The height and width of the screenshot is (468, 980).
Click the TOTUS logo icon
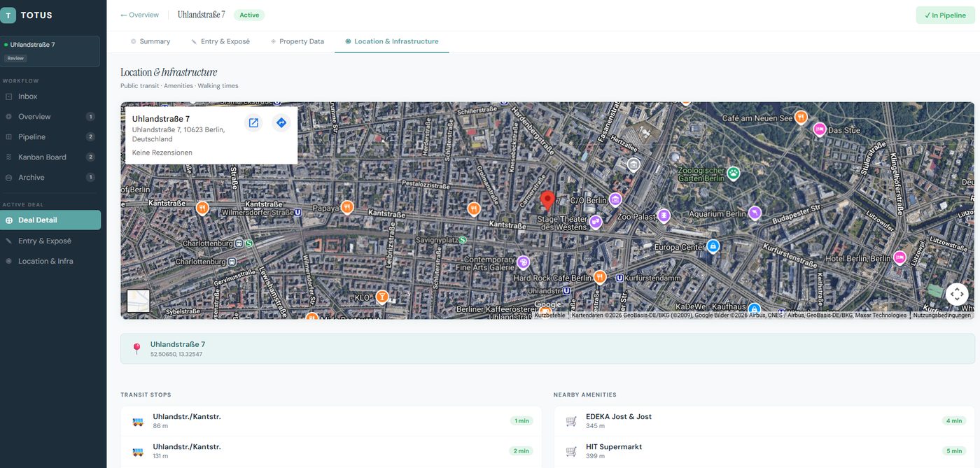pyautogui.click(x=8, y=15)
